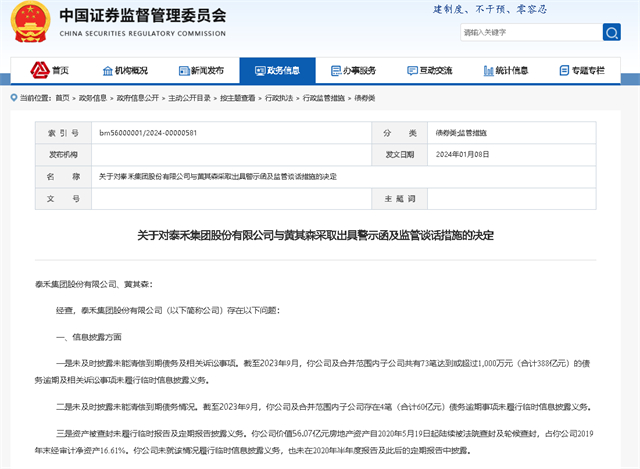This screenshot has width=640, height=469.
Task: Open the 统计信息 navigation tab
Action: 506,71
